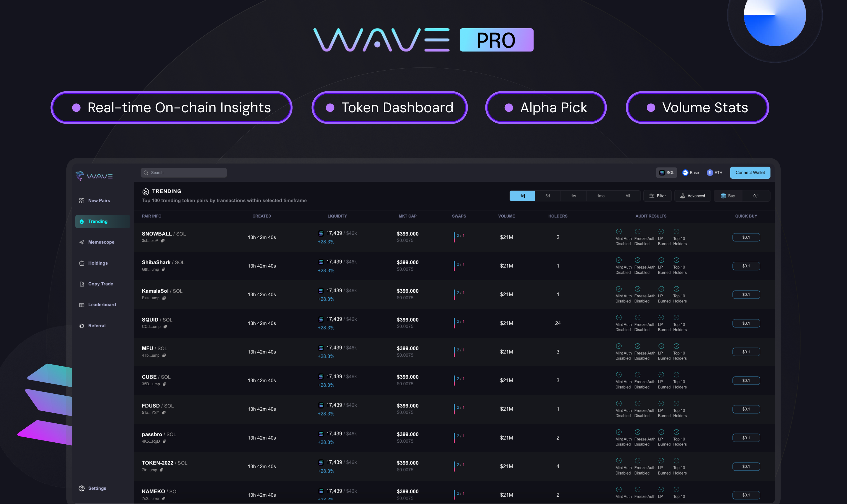The width and height of the screenshot is (847, 504).
Task: Sort by the HOLDERS column header
Action: (x=558, y=216)
